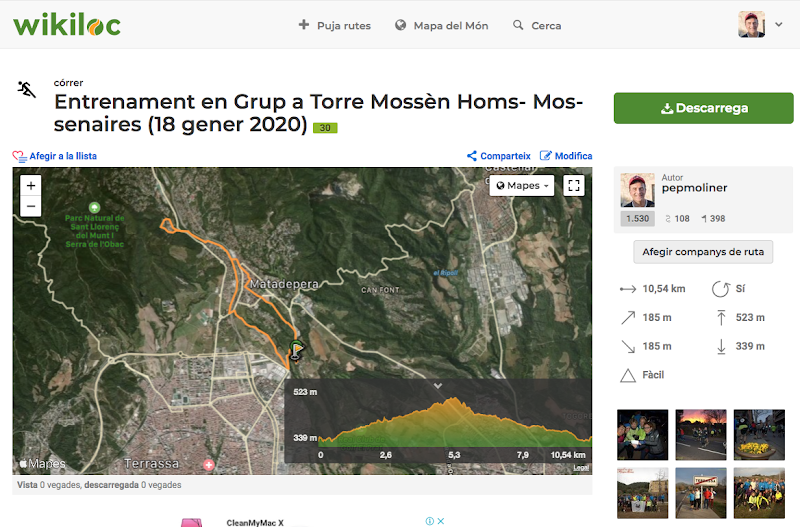
Task: Open the sunset street photo thumbnail
Action: pyautogui.click(x=701, y=435)
